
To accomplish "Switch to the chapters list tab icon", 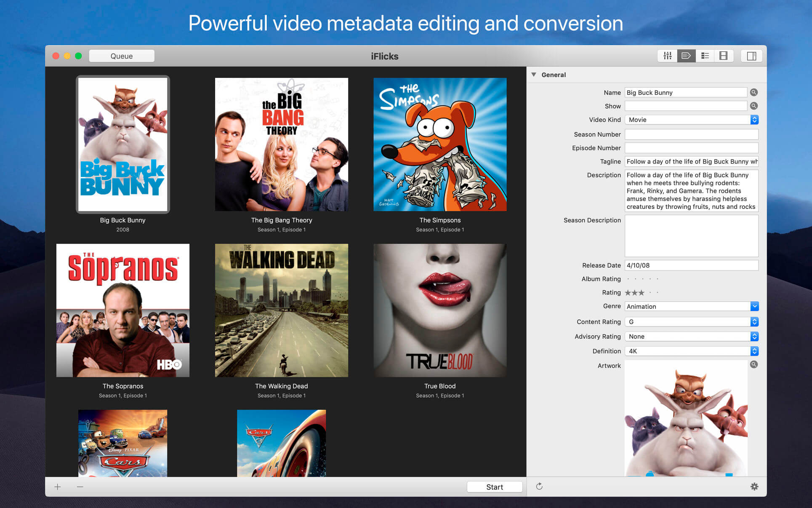I will pyautogui.click(x=705, y=56).
